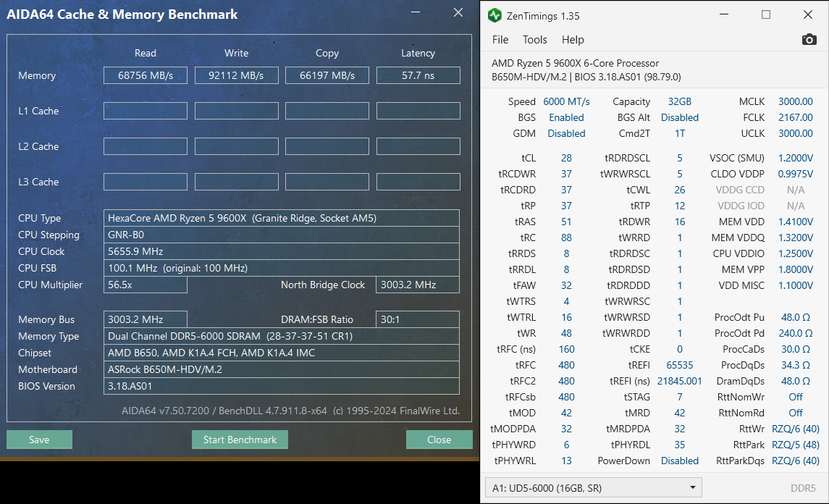This screenshot has width=829, height=504.
Task: Click the tSTAG value 7
Action: (x=679, y=397)
